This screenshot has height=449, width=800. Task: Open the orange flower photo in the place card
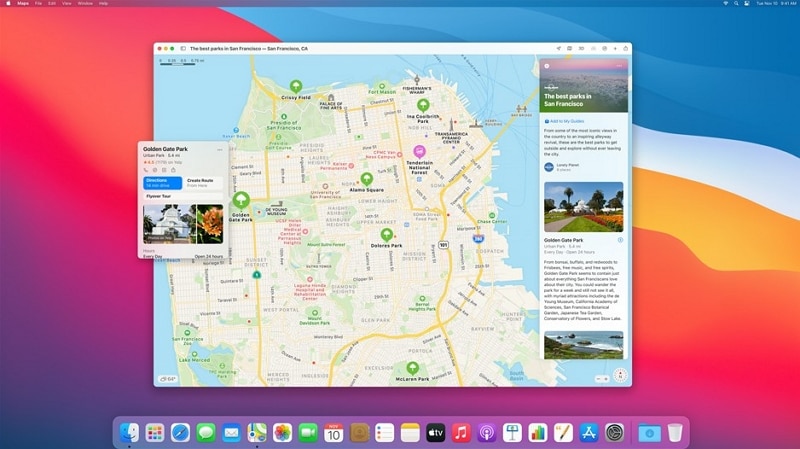click(210, 224)
